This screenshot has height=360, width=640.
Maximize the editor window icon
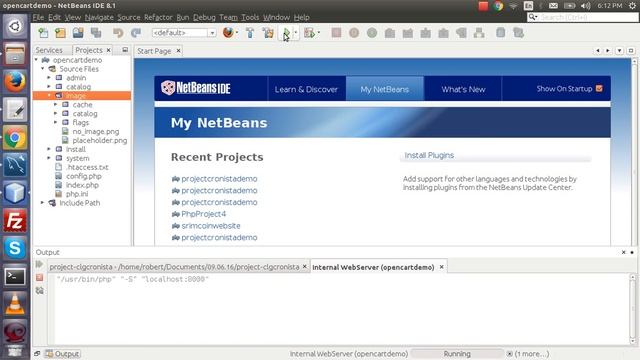tap(631, 51)
